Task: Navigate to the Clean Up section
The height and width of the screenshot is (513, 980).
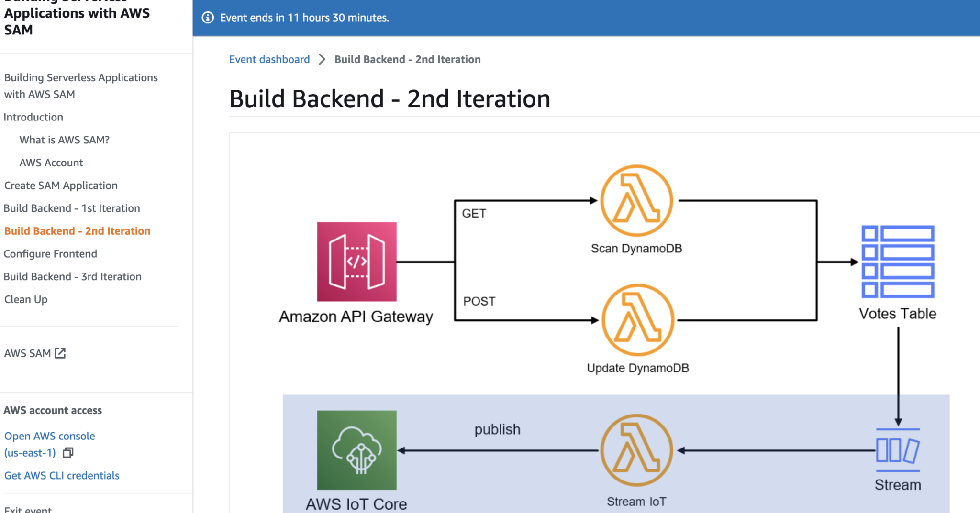Action: click(x=25, y=299)
